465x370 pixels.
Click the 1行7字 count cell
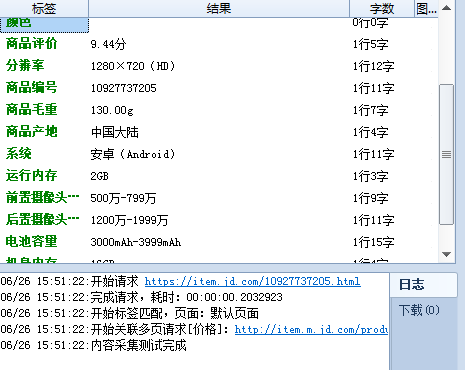[371, 110]
